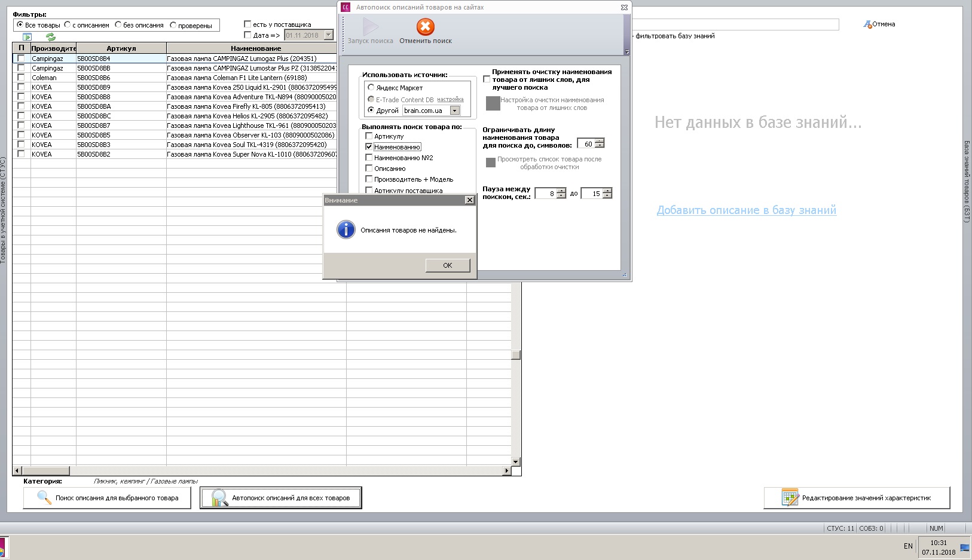Select the Kovea Firefly KL-805 row
This screenshot has width=972, height=560.
tap(175, 106)
